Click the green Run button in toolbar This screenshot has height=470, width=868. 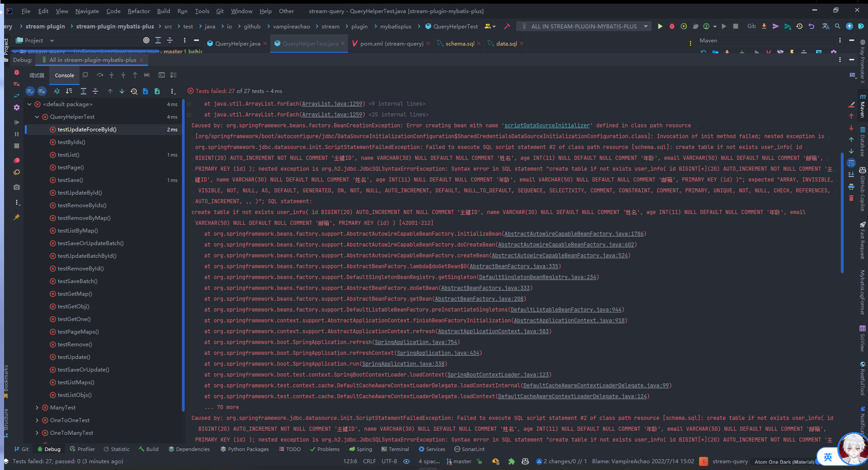point(660,27)
